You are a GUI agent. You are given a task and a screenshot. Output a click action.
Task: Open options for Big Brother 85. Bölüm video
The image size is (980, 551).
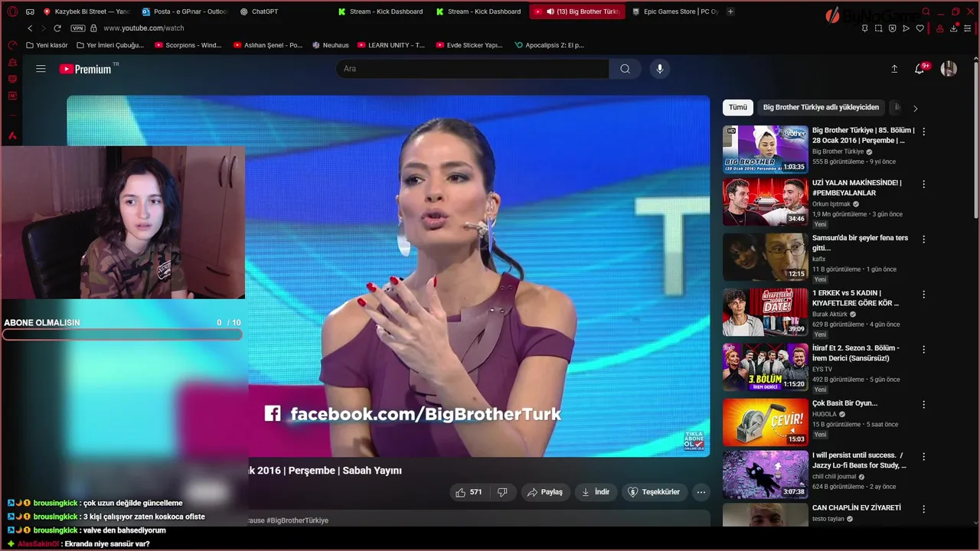[923, 132]
